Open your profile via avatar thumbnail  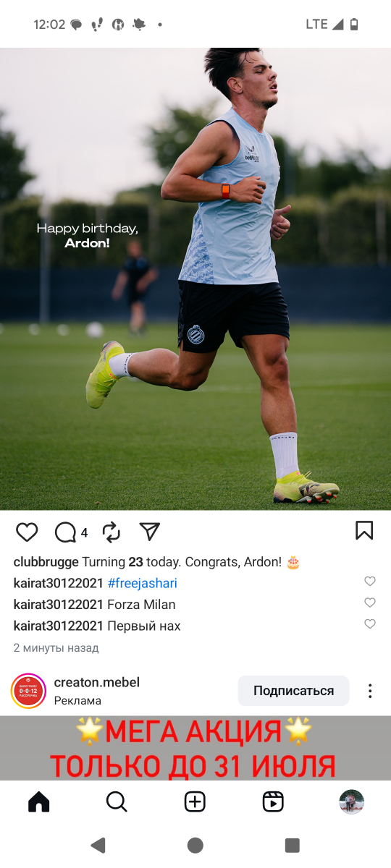tap(352, 801)
